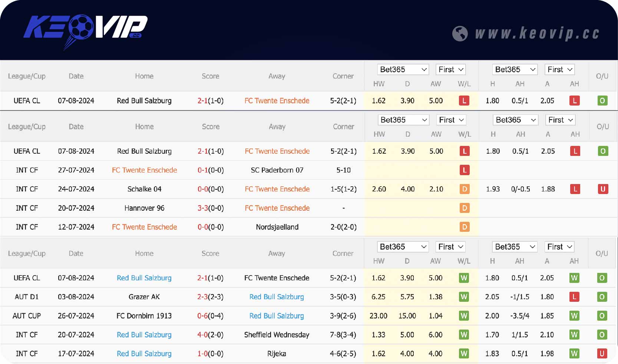
Task: Click the 7-8(3-4) corner value
Action: pyautogui.click(x=343, y=335)
